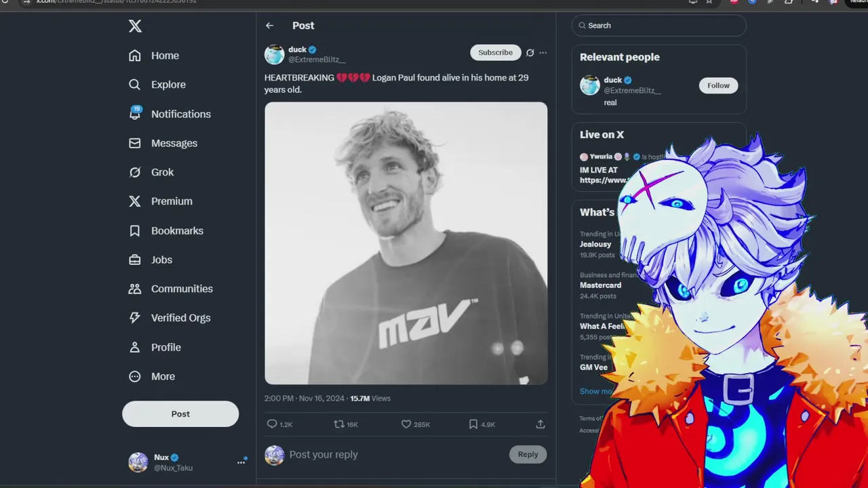The width and height of the screenshot is (868, 488).
Task: Open the reply comments icon
Action: point(272,424)
